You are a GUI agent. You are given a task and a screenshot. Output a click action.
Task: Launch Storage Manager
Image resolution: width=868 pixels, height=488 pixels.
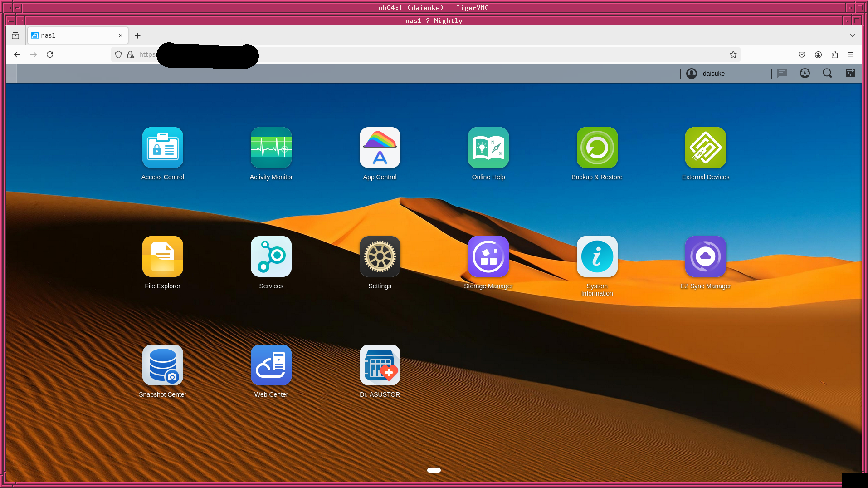pos(488,256)
